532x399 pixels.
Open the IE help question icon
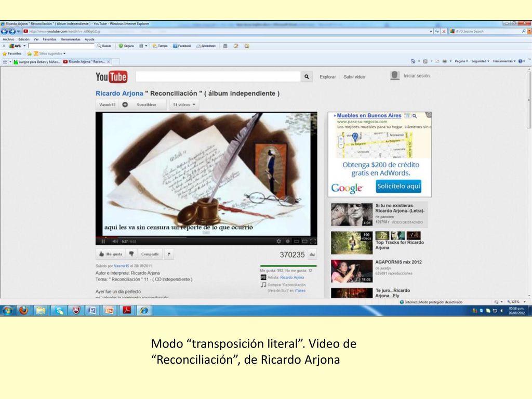pos(520,61)
